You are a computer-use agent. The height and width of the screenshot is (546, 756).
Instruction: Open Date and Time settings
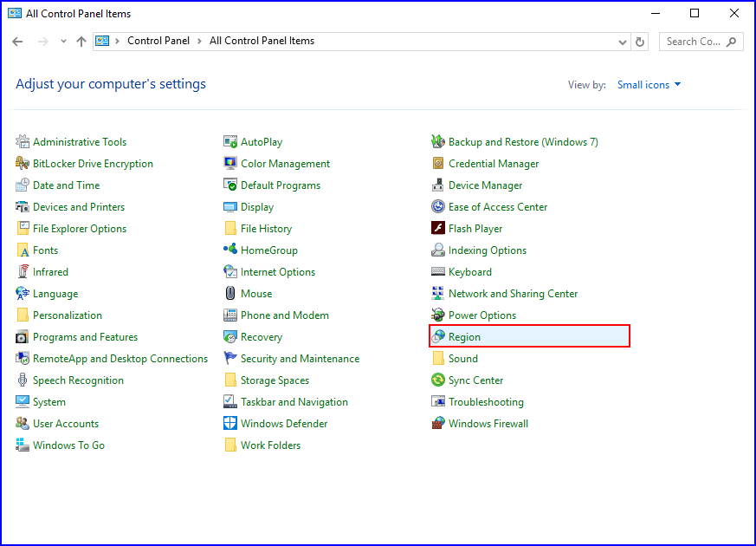[65, 185]
